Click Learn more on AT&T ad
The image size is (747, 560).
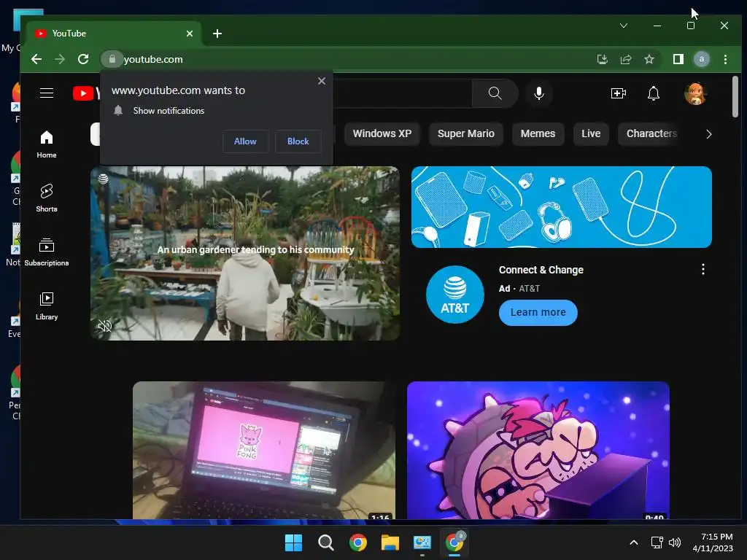[x=538, y=312]
